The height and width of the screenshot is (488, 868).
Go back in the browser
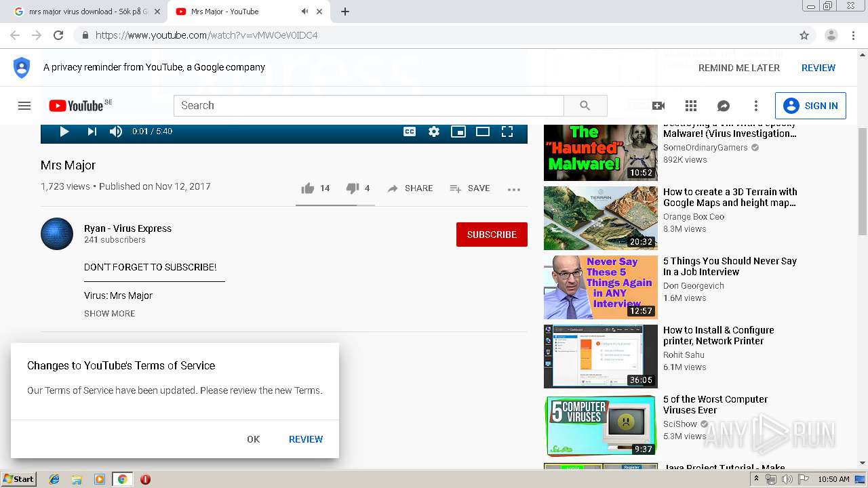pos(15,35)
